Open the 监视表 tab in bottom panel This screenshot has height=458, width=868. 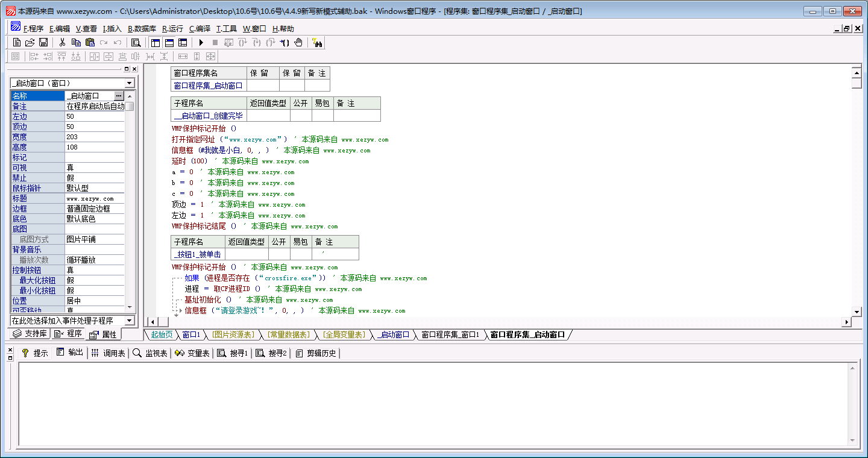[151, 353]
